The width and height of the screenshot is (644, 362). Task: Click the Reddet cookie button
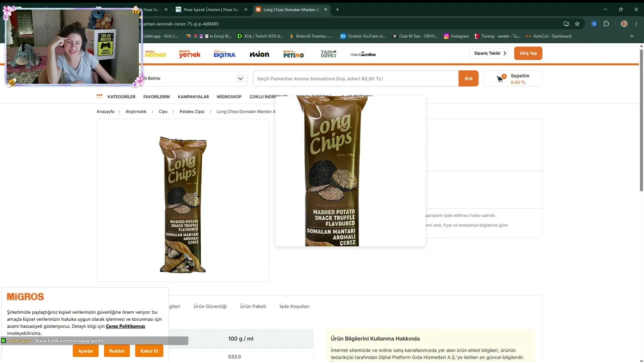tap(117, 351)
